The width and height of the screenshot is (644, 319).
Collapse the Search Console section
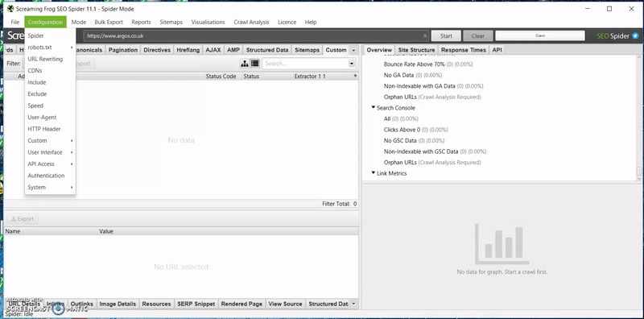[x=374, y=107]
